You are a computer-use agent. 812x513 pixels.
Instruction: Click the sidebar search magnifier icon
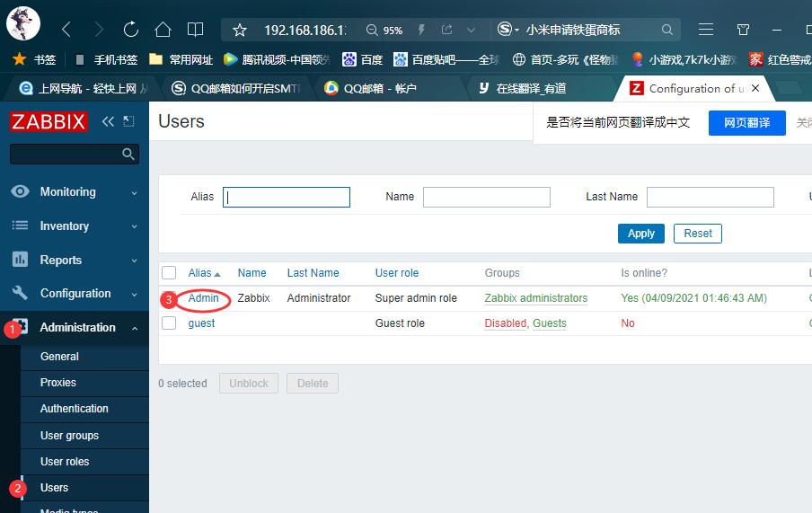[128, 154]
